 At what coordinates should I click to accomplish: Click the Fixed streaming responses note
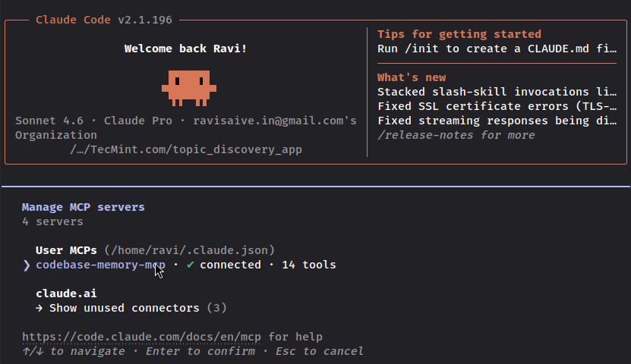tap(497, 121)
